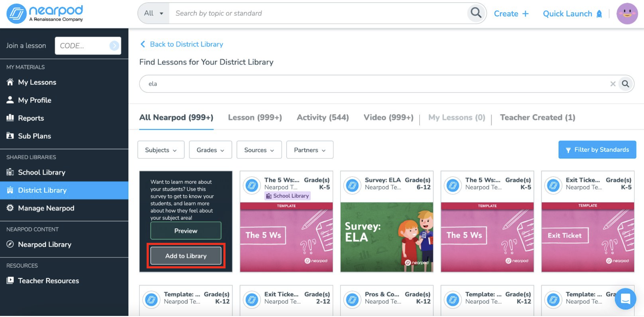Click the Preview button on survey card
The height and width of the screenshot is (317, 644).
186,230
